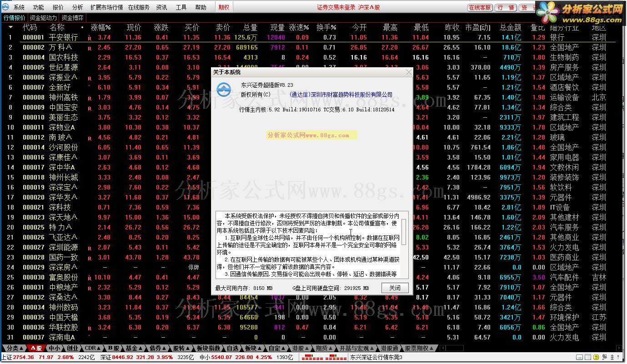
Task: Switch to the 资金博弈 tab
Action: [73, 18]
